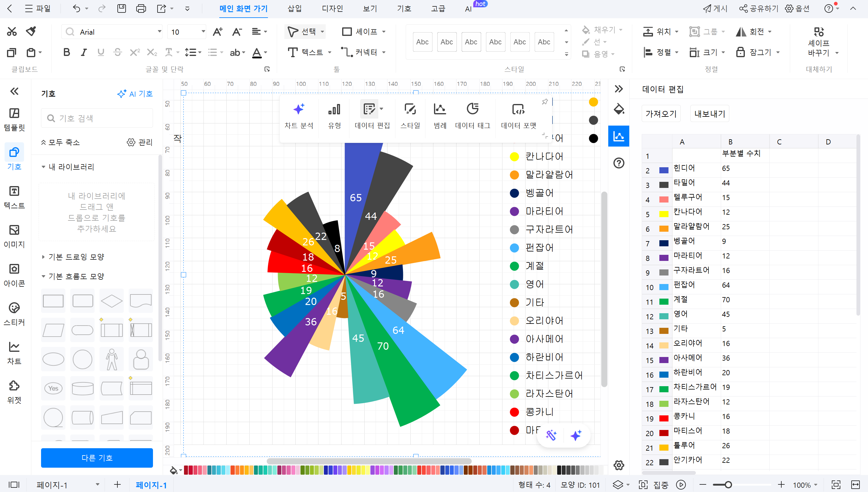The width and height of the screenshot is (868, 492).
Task: Click the Undo arrow icon
Action: 77,9
